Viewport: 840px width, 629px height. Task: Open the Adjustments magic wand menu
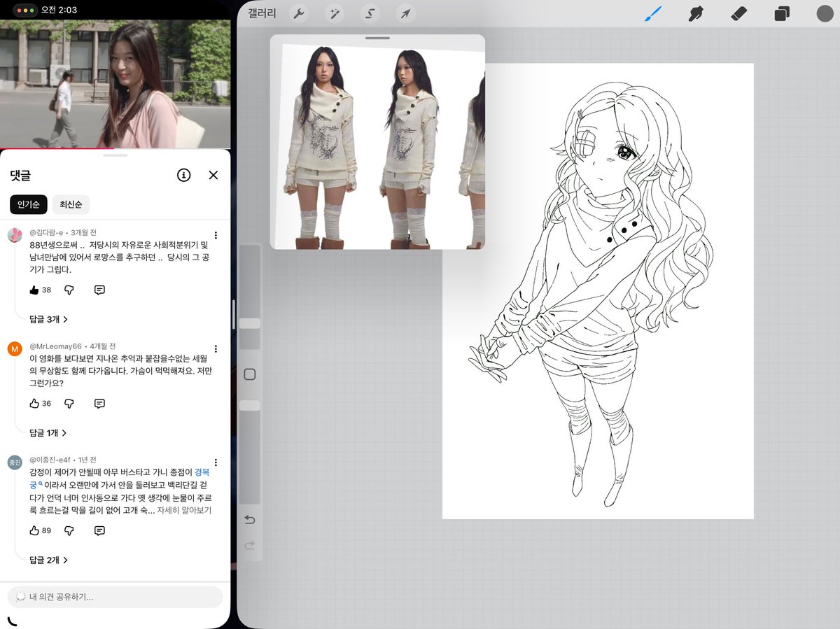[334, 14]
